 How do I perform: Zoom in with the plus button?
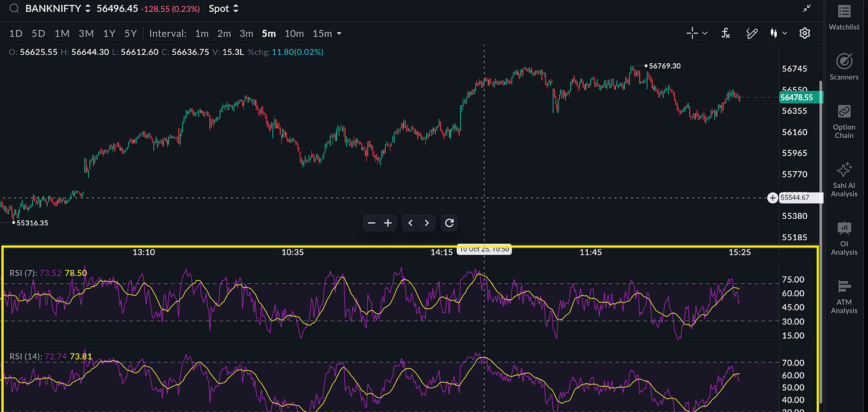coord(388,223)
